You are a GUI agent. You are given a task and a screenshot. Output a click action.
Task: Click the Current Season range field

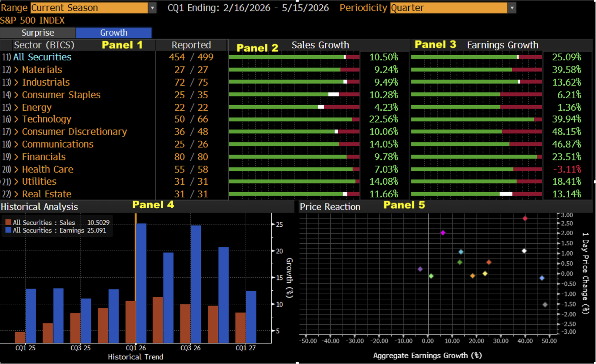tap(89, 8)
